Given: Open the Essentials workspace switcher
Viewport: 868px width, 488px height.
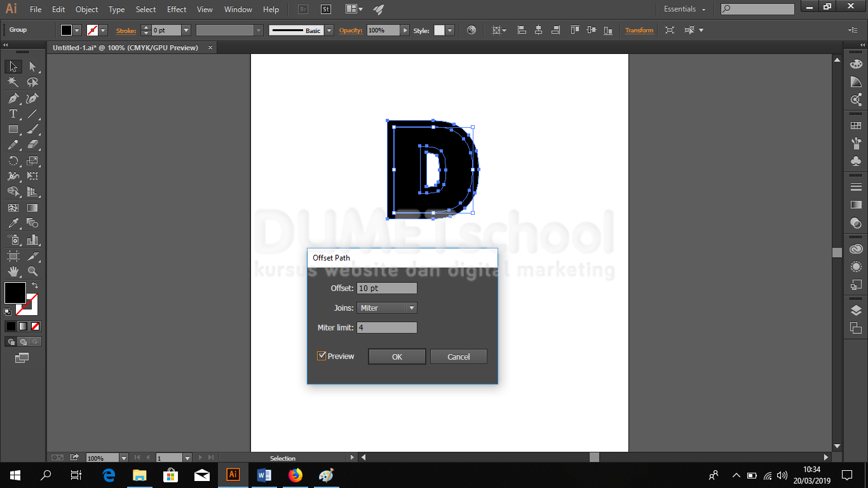Looking at the screenshot, I should (685, 10).
